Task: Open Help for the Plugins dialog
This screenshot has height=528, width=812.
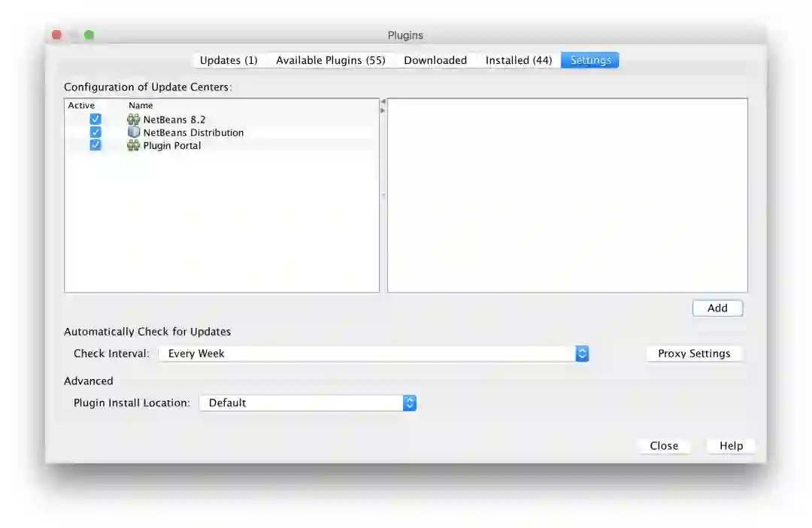Action: 731,445
